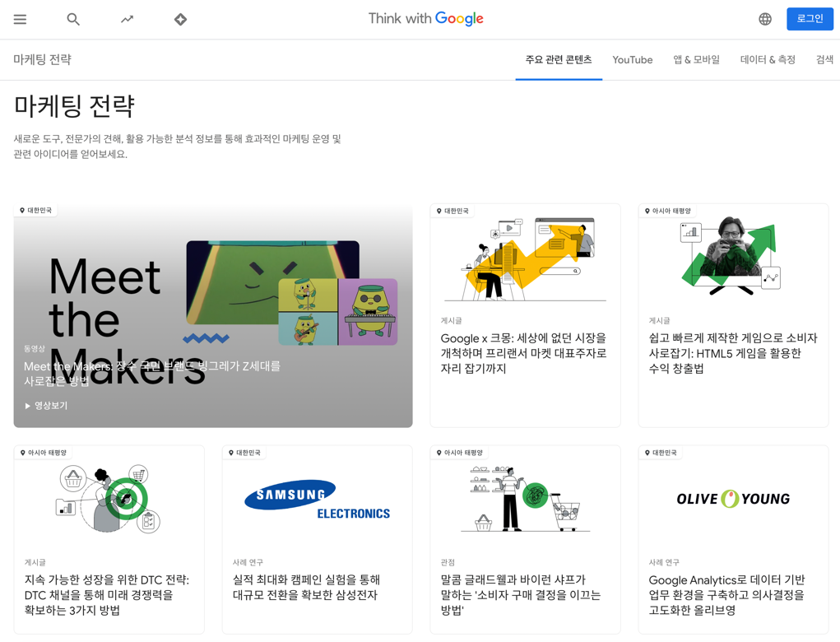The width and height of the screenshot is (840, 642).
Task: Switch to the 앱 & 모바일 tab
Action: point(696,59)
